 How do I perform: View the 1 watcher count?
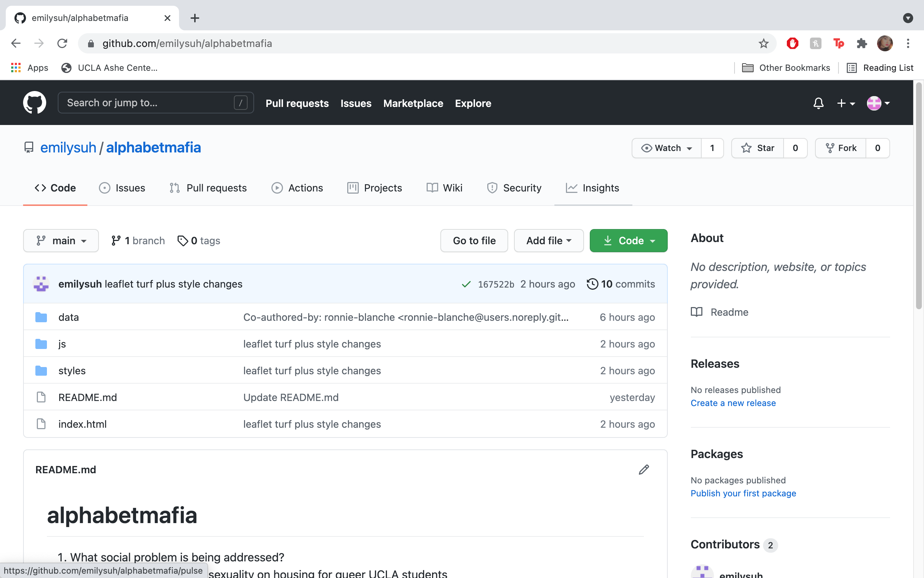712,148
